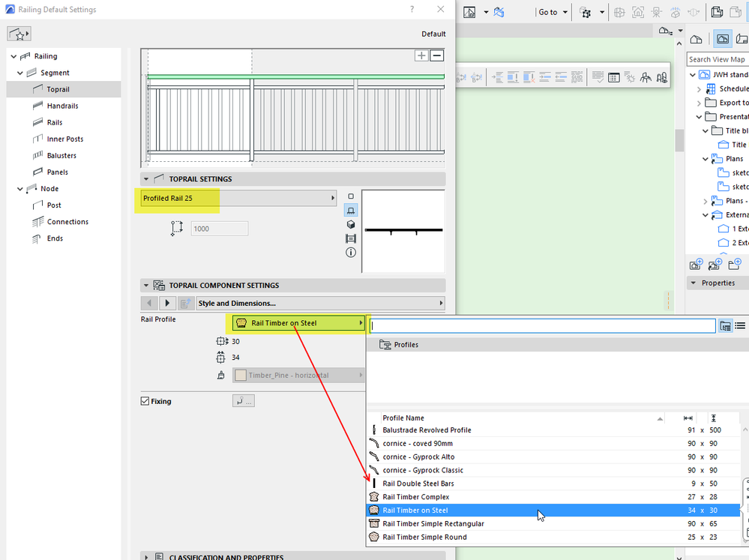Open the Style and Dimensions page dropdown
Image resolution: width=749 pixels, height=560 pixels.
coord(321,303)
